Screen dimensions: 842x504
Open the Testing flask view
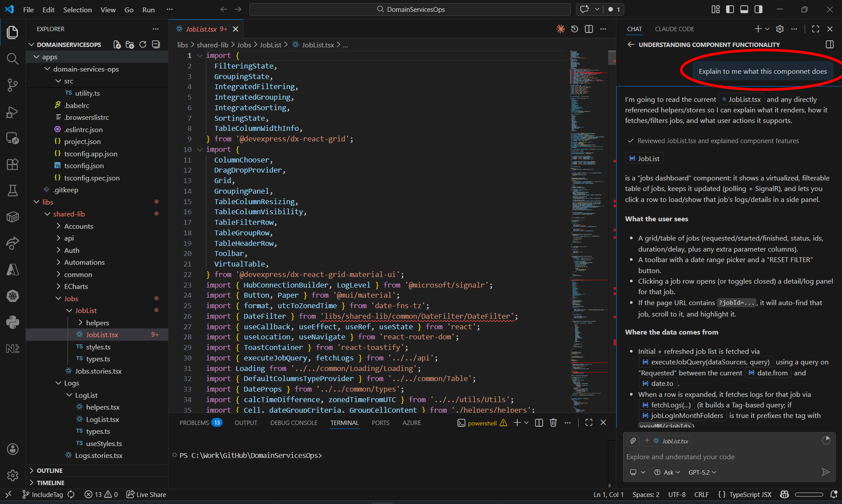13,191
